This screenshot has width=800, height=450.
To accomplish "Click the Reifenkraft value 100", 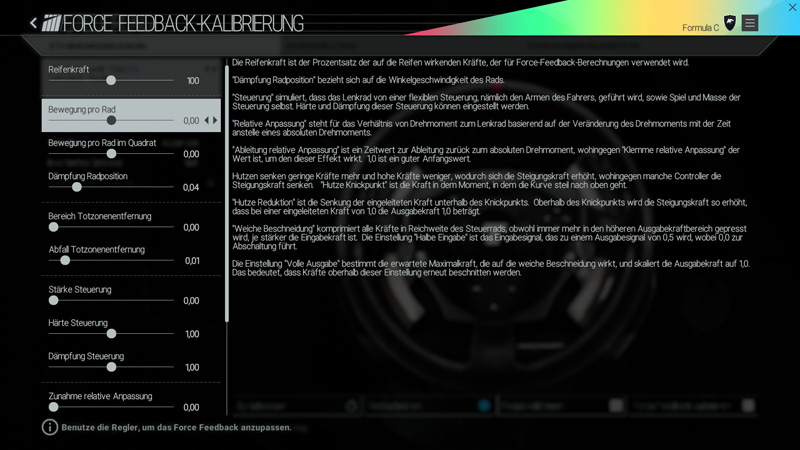I will coord(193,81).
